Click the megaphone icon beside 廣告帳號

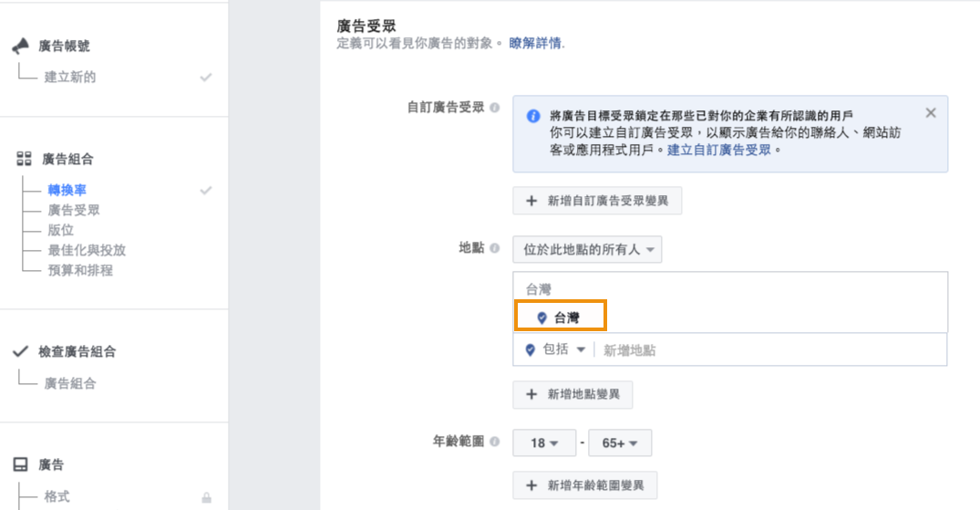(x=21, y=47)
